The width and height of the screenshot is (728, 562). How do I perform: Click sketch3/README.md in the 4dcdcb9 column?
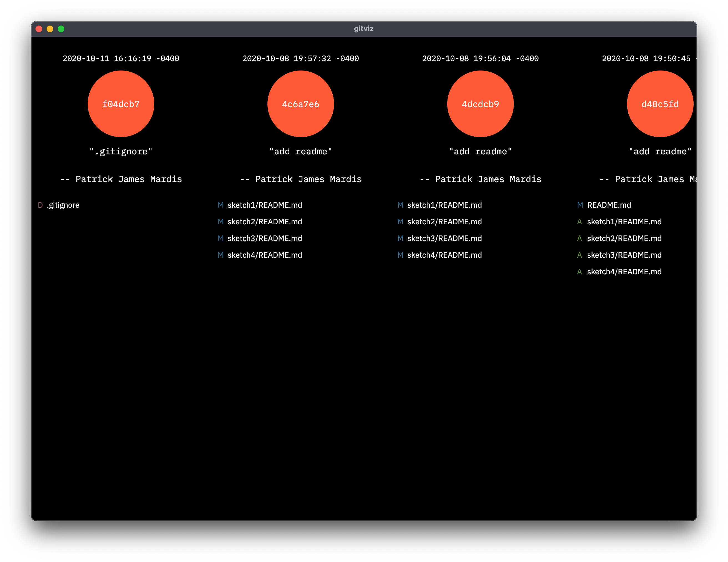pyautogui.click(x=444, y=239)
